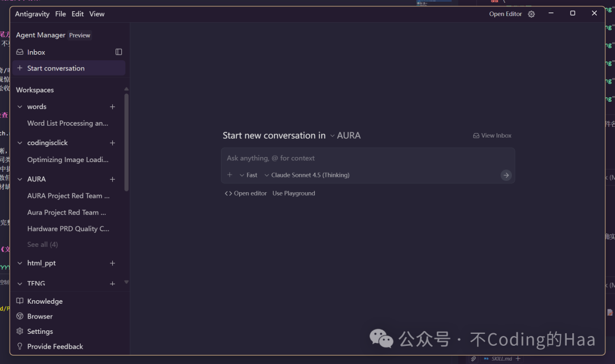Click plus icon beside SKILL.md in background
The height and width of the screenshot is (364, 615).
(518, 359)
